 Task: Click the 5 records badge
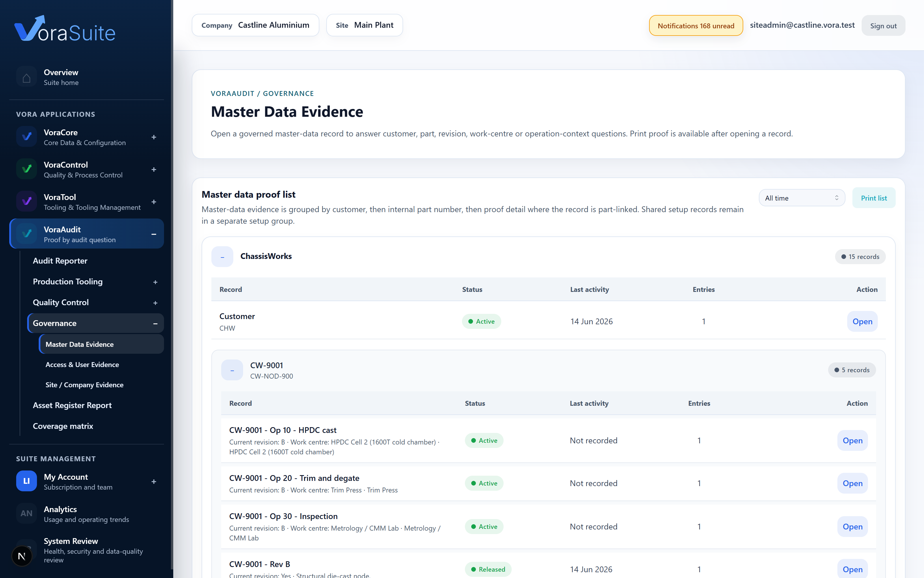pyautogui.click(x=852, y=370)
